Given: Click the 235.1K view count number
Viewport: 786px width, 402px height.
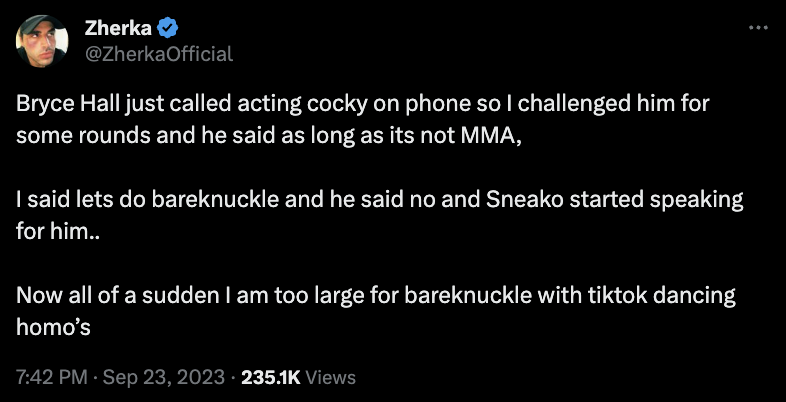Looking at the screenshot, I should pos(268,378).
